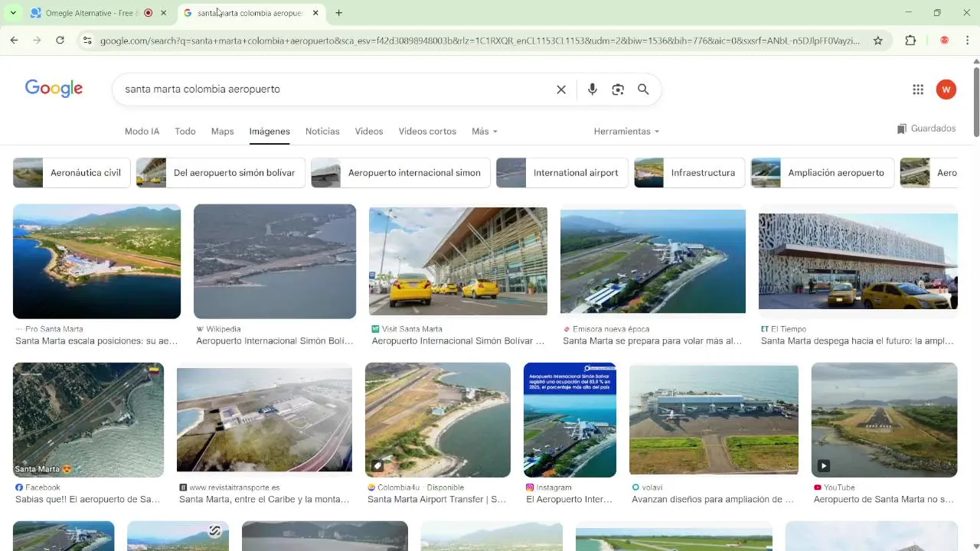Open the Facebook satellite view image
This screenshot has width=980, height=551.
point(88,420)
